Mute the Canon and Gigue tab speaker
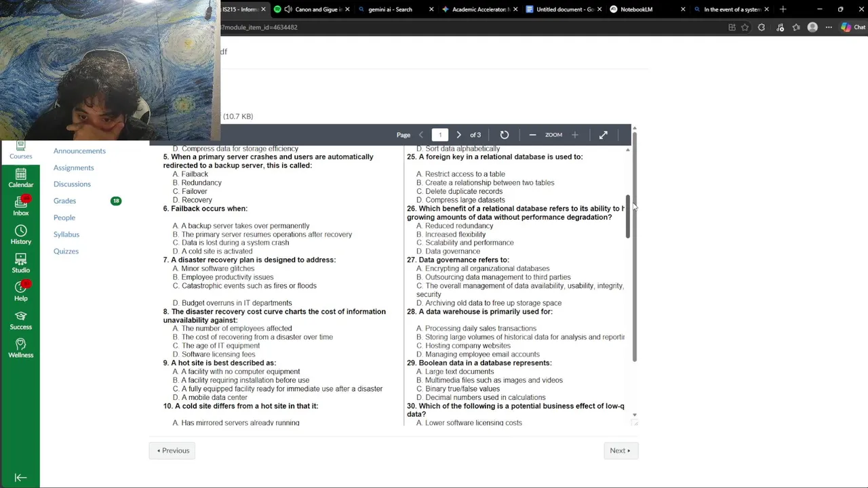Screen dimensions: 868x488 click(x=288, y=9)
